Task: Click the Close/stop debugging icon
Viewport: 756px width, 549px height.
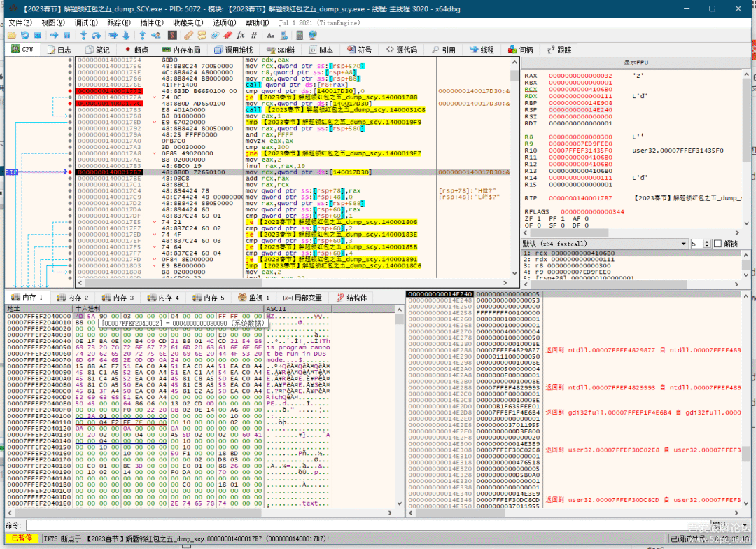Action: [x=38, y=35]
